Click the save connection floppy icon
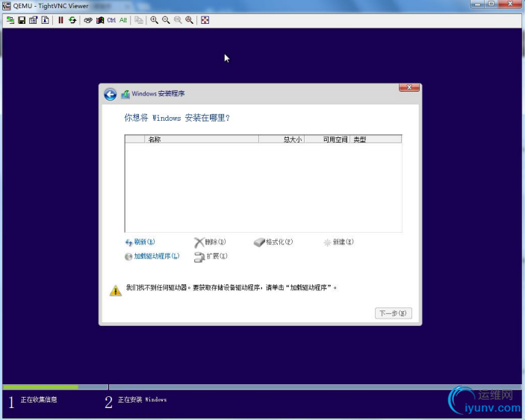Screen dimensions: 525x420 pyautogui.click(x=22, y=20)
